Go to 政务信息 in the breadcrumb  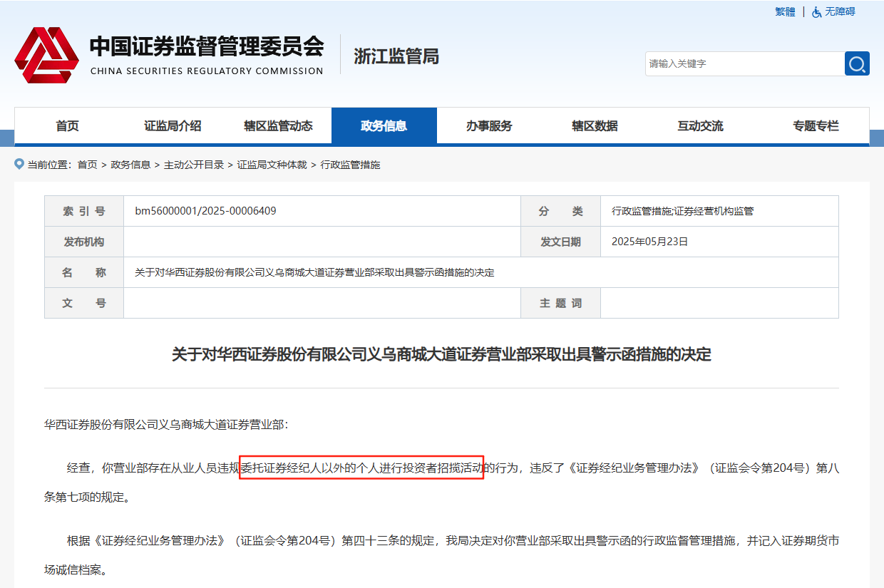pos(130,165)
